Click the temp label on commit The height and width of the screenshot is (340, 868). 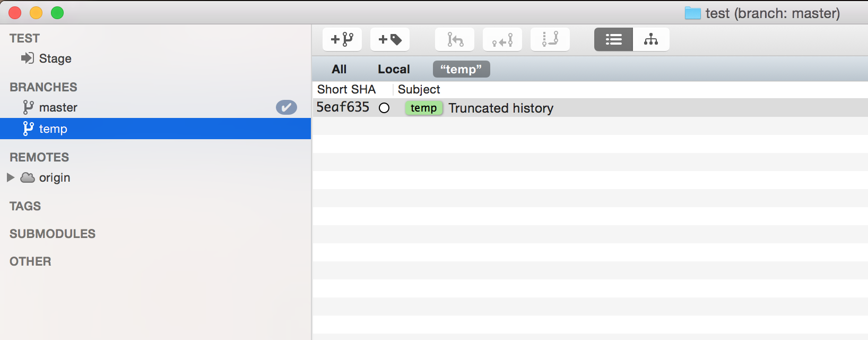click(x=423, y=108)
